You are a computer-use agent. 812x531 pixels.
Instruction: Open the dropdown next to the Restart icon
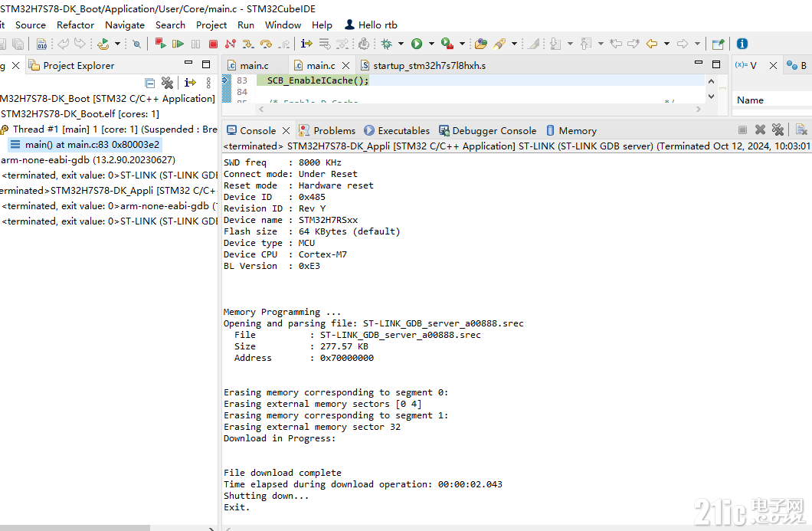(x=117, y=44)
